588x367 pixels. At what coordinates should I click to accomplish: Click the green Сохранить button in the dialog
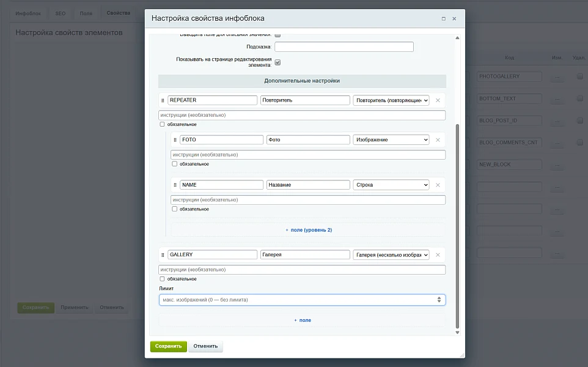point(168,346)
